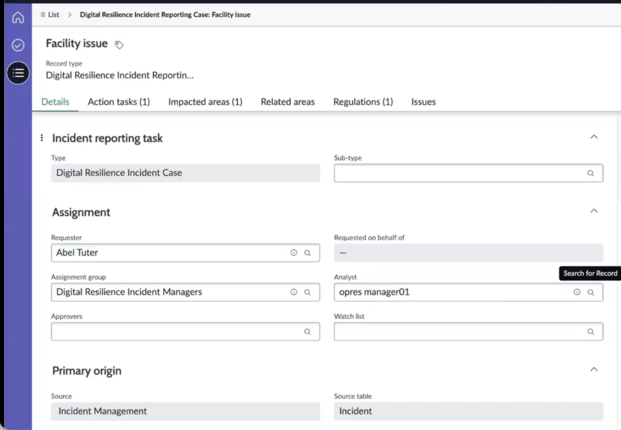
Task: Click the Requested on behalf of field
Action: [469, 253]
